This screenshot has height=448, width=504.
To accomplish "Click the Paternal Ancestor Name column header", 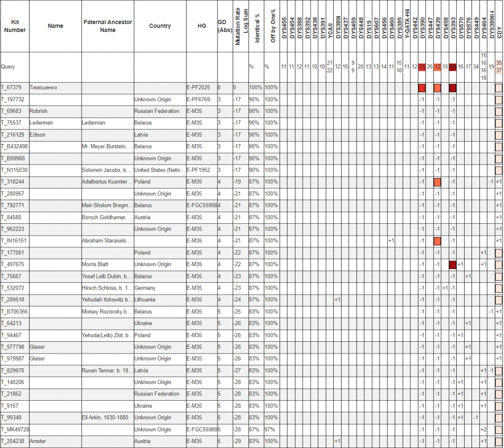I will [107, 26].
